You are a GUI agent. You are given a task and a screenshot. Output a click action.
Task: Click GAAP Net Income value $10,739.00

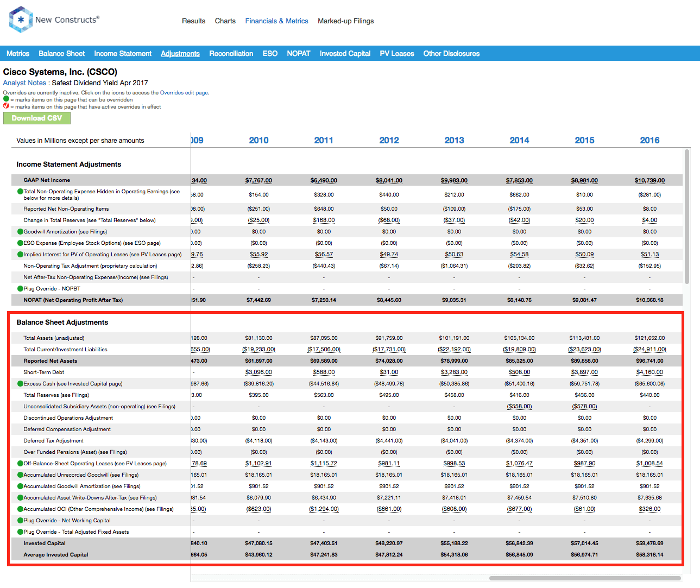coord(649,180)
